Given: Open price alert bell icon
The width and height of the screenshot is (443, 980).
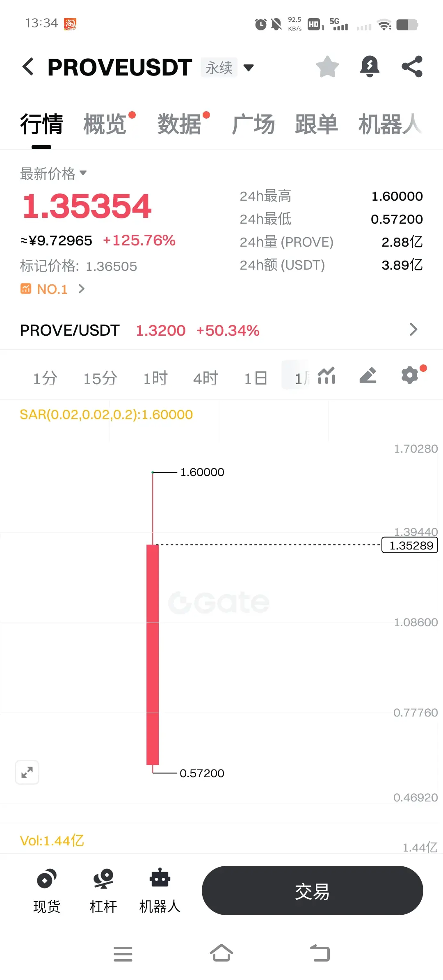Looking at the screenshot, I should (370, 66).
